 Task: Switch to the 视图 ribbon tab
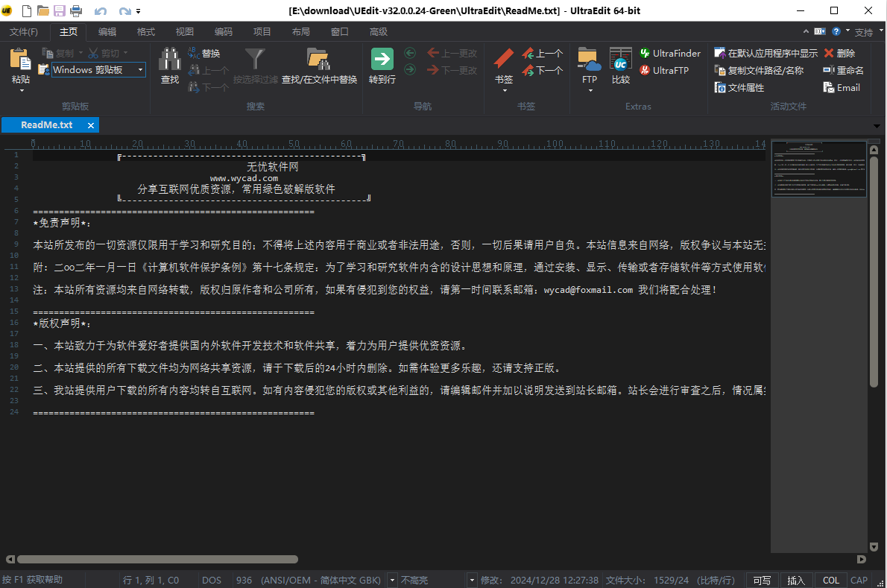184,31
